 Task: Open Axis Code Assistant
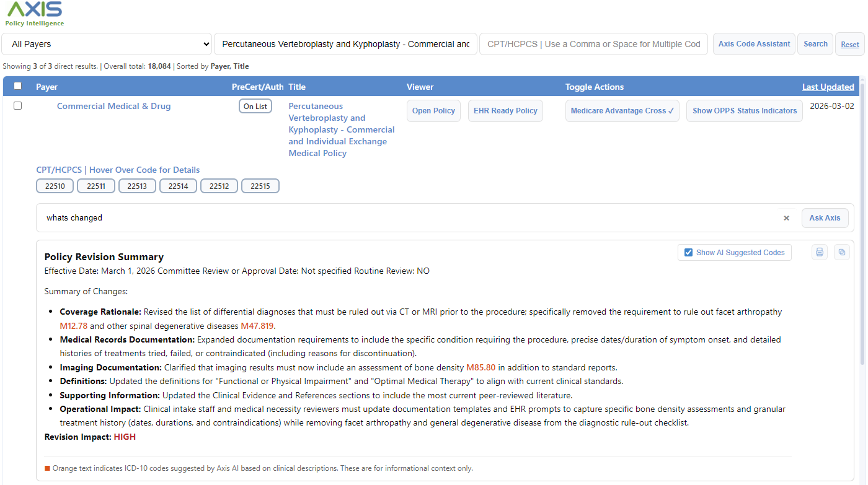coord(754,44)
